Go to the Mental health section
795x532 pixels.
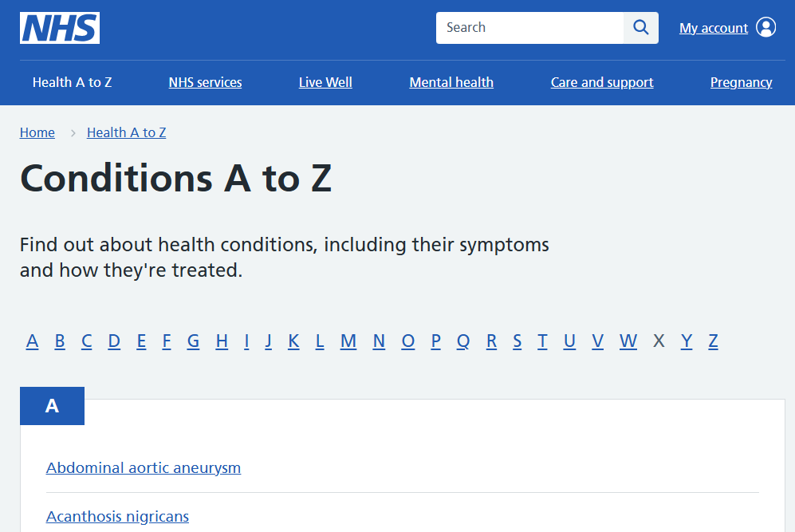tap(451, 81)
